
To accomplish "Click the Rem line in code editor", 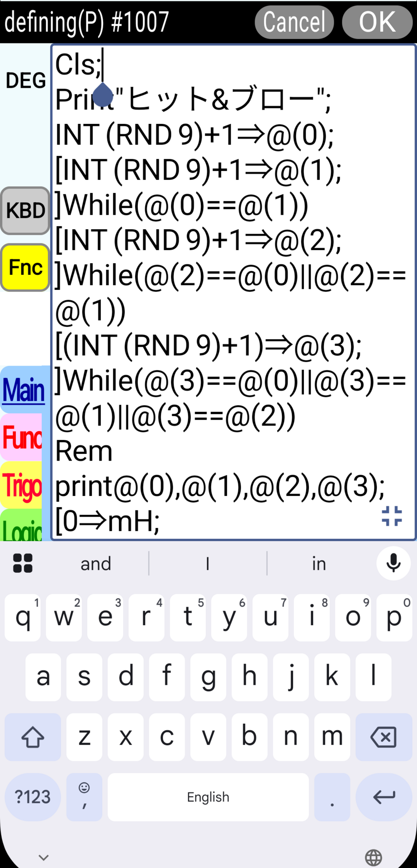I will tap(84, 451).
